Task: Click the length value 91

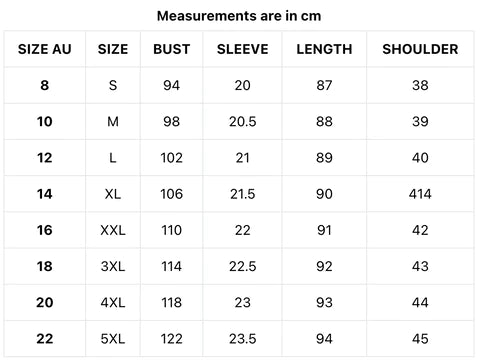Action: [324, 230]
